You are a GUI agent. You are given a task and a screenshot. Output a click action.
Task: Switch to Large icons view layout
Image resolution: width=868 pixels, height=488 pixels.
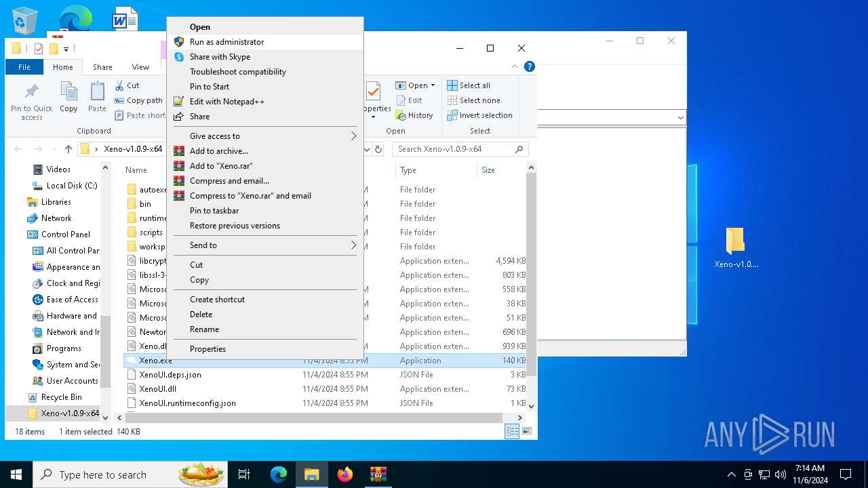pyautogui.click(x=527, y=431)
